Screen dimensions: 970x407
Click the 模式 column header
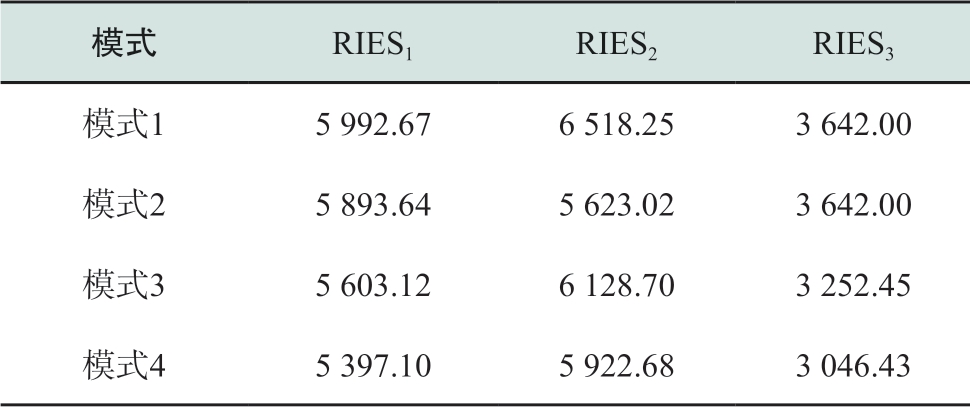[x=124, y=44]
